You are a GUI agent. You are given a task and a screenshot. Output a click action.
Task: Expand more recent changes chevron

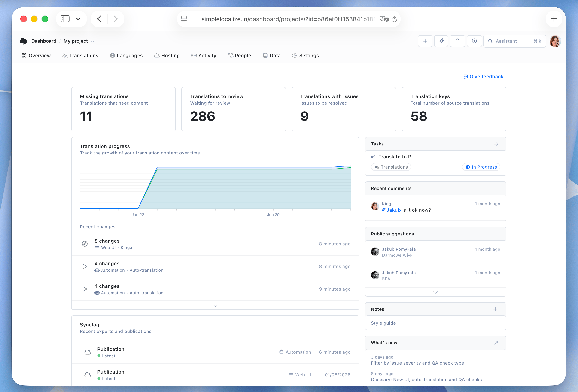pyautogui.click(x=215, y=305)
